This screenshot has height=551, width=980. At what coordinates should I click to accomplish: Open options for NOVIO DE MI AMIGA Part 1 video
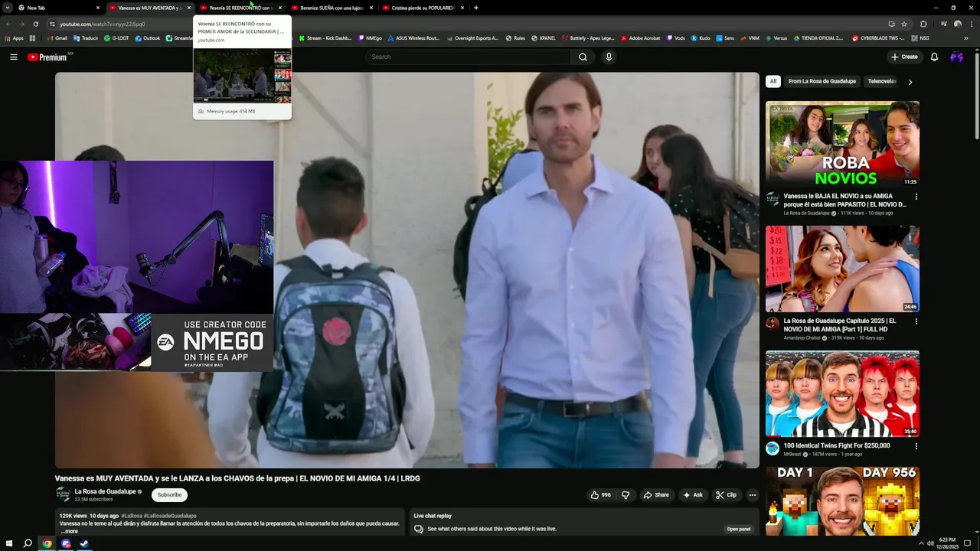pyautogui.click(x=916, y=321)
